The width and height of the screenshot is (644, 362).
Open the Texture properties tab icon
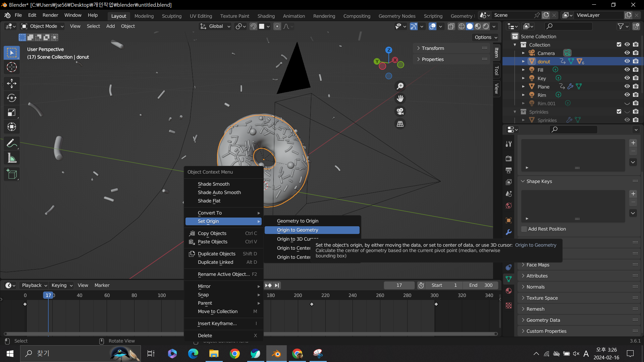pyautogui.click(x=508, y=305)
